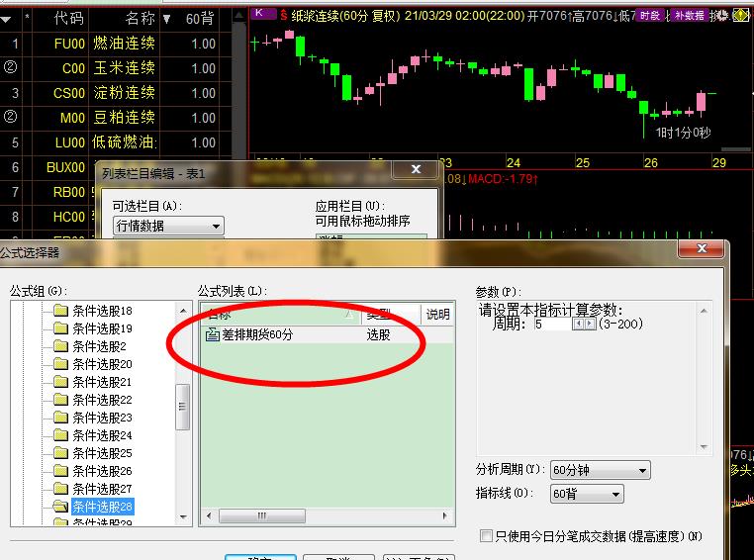Select row M00 豆粕连续
This screenshot has height=560, width=754.
pos(110,118)
